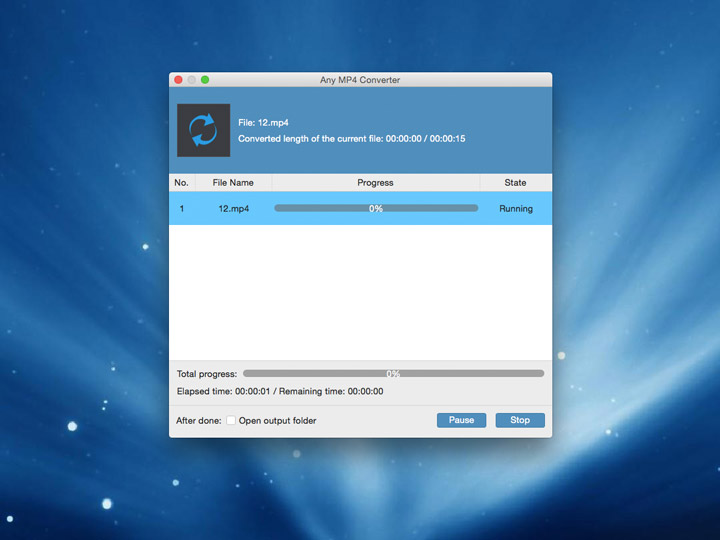Select the 12.mp4 file name cell
The width and height of the screenshot is (720, 540).
[233, 209]
